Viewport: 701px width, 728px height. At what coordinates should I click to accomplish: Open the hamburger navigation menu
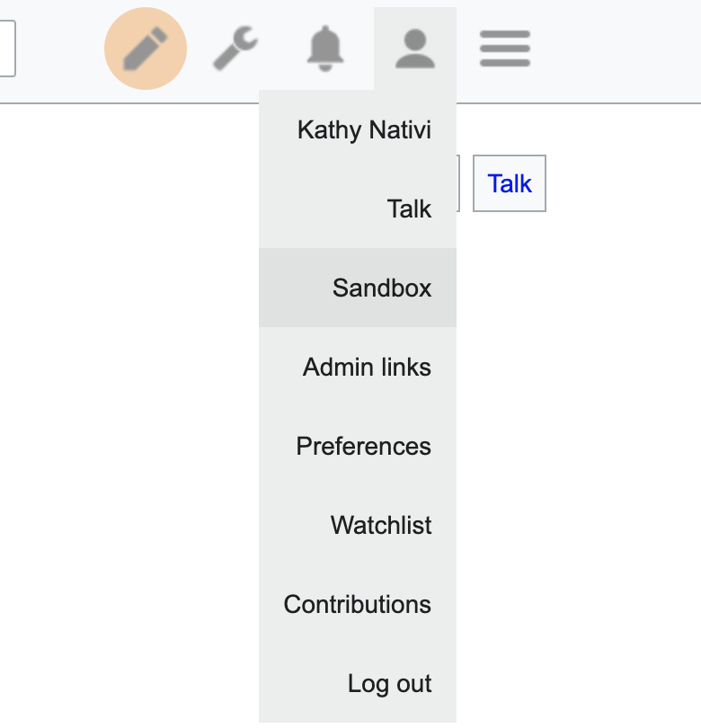505,49
